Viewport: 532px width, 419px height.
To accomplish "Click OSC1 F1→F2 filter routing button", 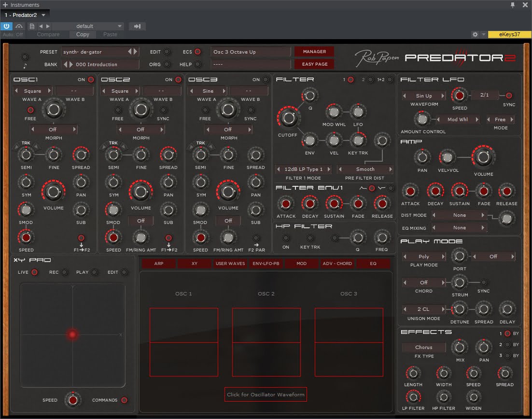I will pos(81,238).
